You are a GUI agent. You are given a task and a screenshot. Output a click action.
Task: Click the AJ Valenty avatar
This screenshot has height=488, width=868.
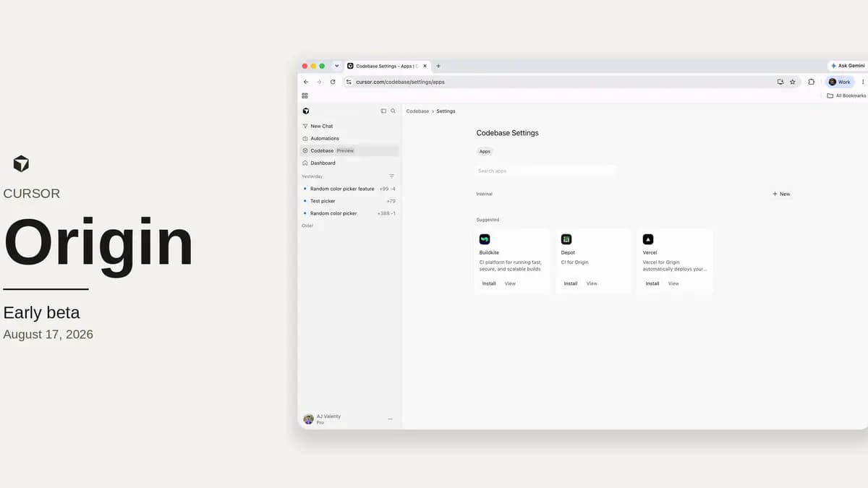click(x=308, y=419)
